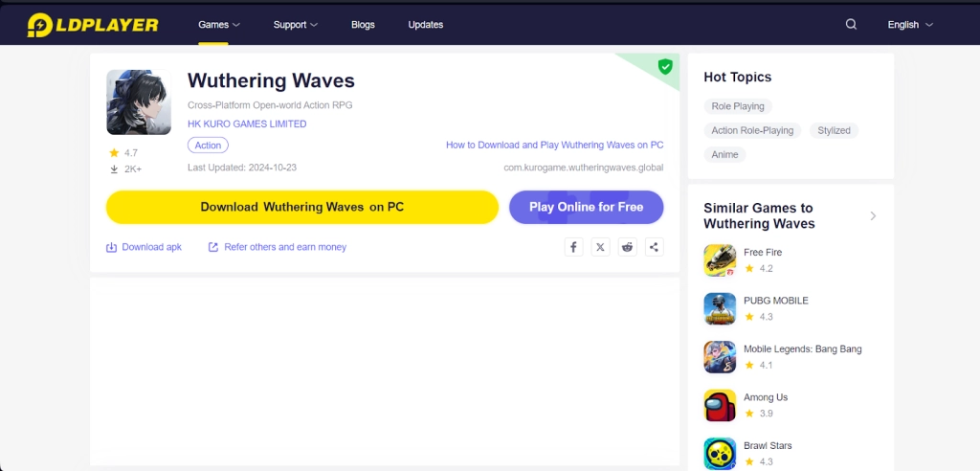Open the English language dropdown
The image size is (980, 471).
[x=911, y=24]
